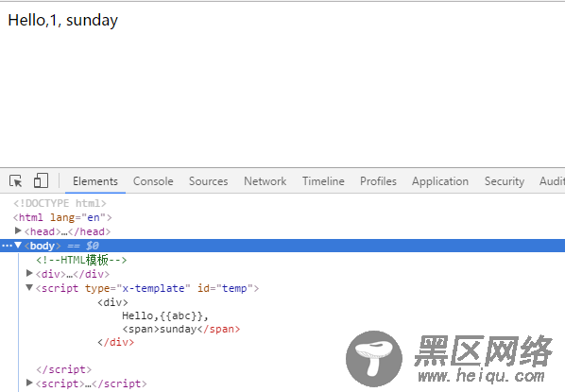
Task: Open the Sources tab
Action: [208, 181]
